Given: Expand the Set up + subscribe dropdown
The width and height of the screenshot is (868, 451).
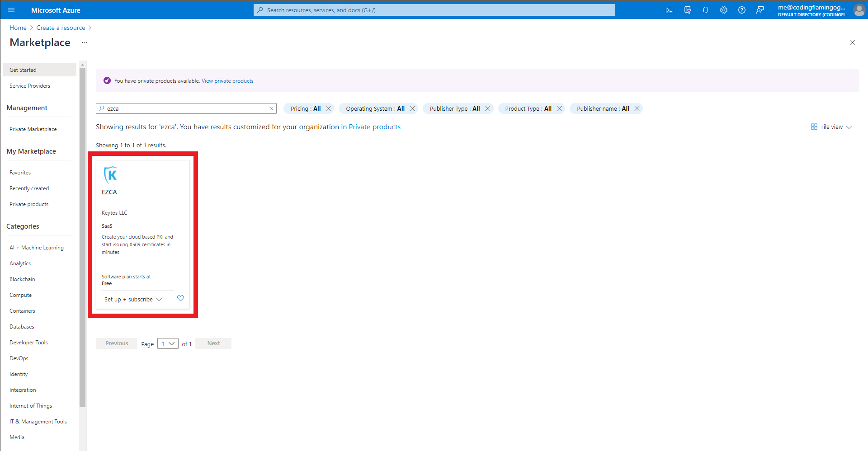Looking at the screenshot, I should (x=133, y=300).
